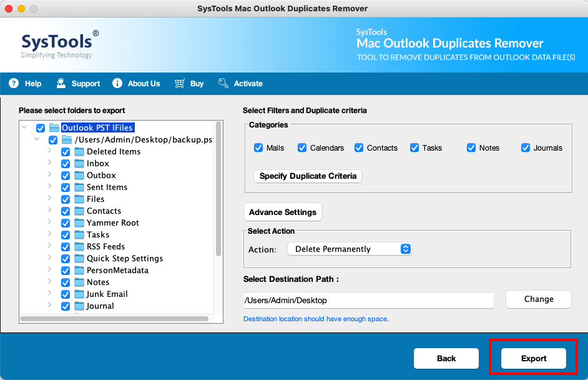Click the SysTools logo
Image resolution: width=588 pixels, height=380 pixels.
(60, 44)
